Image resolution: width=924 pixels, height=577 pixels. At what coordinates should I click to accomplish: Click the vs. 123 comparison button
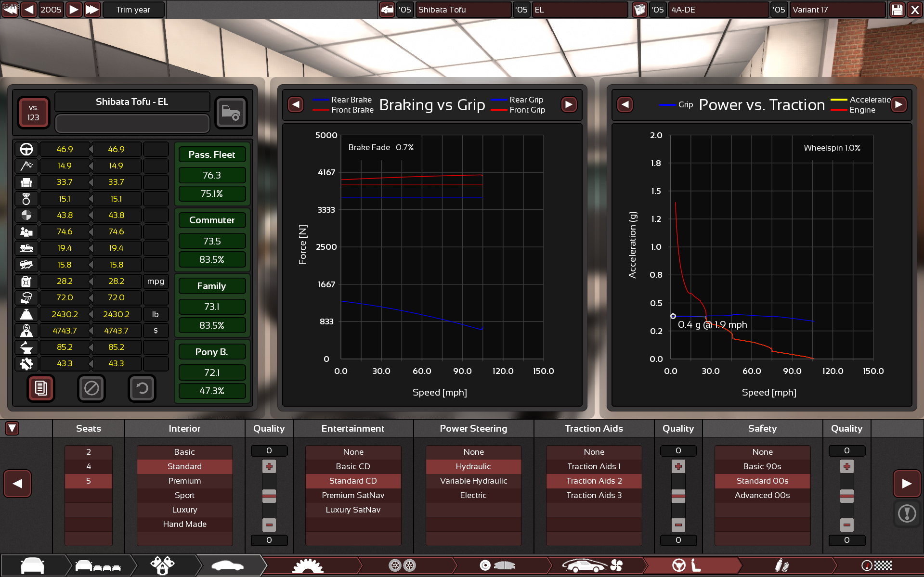[x=33, y=113]
